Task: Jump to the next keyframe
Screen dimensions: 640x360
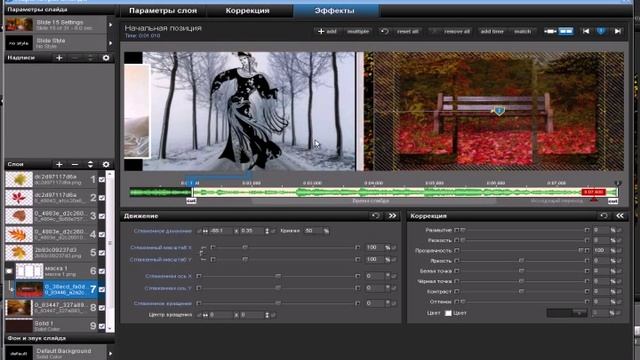Action: [x=618, y=31]
